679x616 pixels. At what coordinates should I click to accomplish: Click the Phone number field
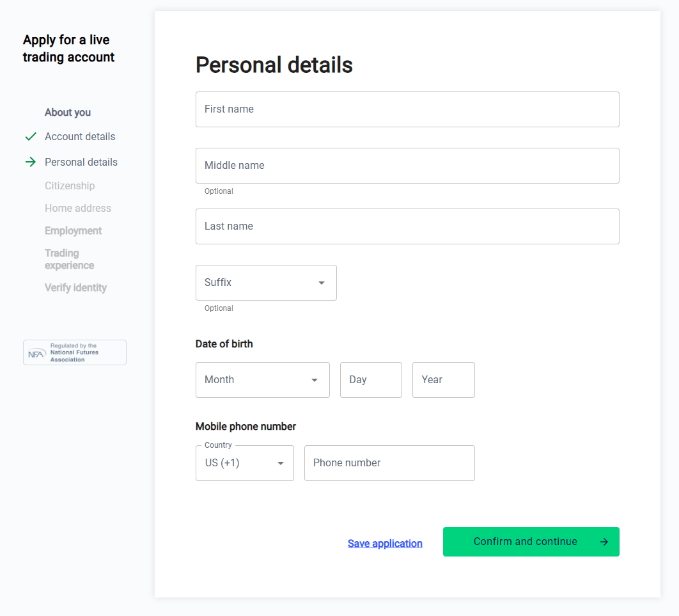coord(389,463)
